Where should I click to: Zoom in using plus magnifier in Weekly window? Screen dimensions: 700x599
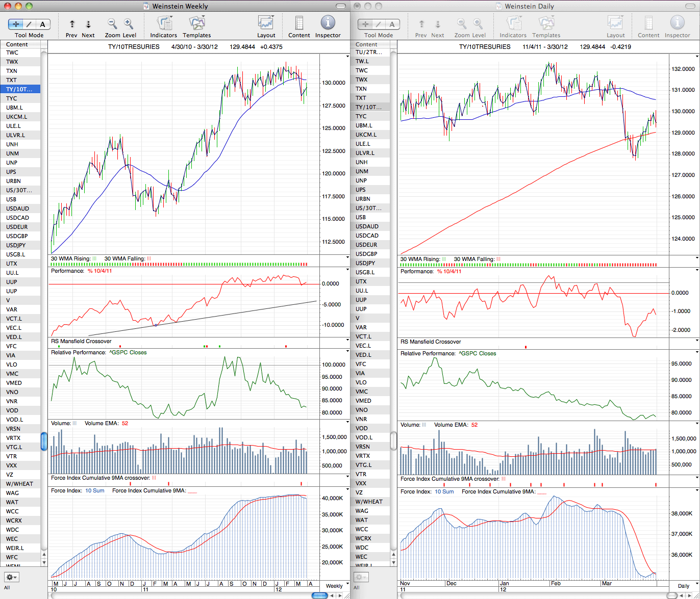click(129, 23)
